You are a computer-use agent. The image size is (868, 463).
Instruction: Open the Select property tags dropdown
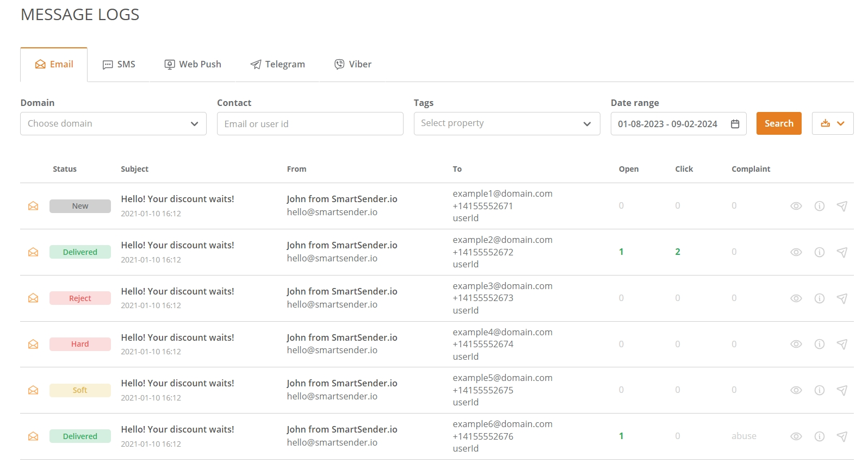pyautogui.click(x=507, y=123)
